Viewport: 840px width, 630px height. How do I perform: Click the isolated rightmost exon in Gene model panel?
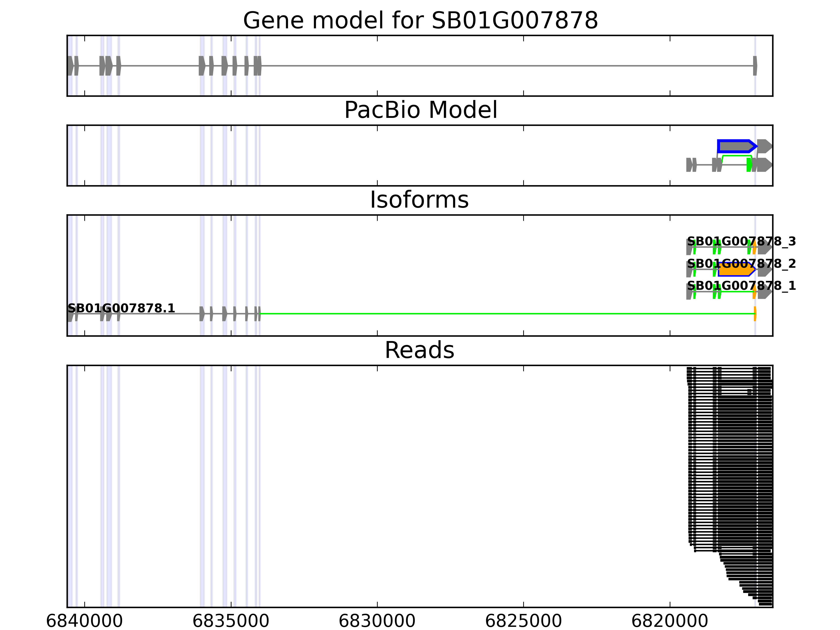tap(755, 66)
